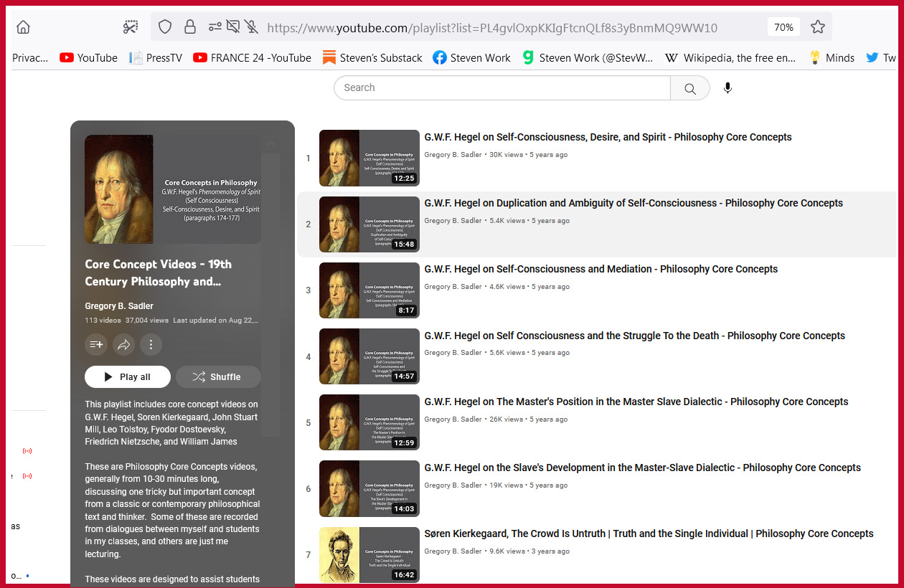Open Hegel on Duplication and Ambiguity of Self-Consciousness
Screen dimensions: 904x588
[x=634, y=203]
